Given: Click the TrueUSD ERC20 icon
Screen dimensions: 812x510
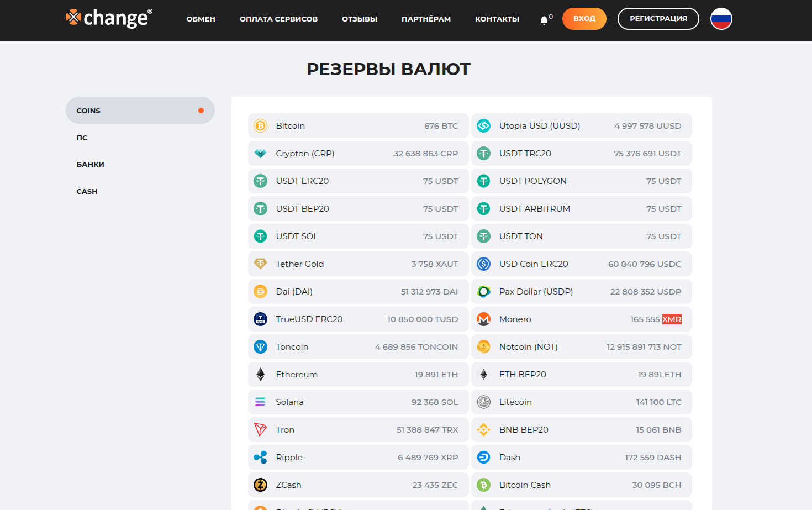Looking at the screenshot, I should (x=260, y=319).
